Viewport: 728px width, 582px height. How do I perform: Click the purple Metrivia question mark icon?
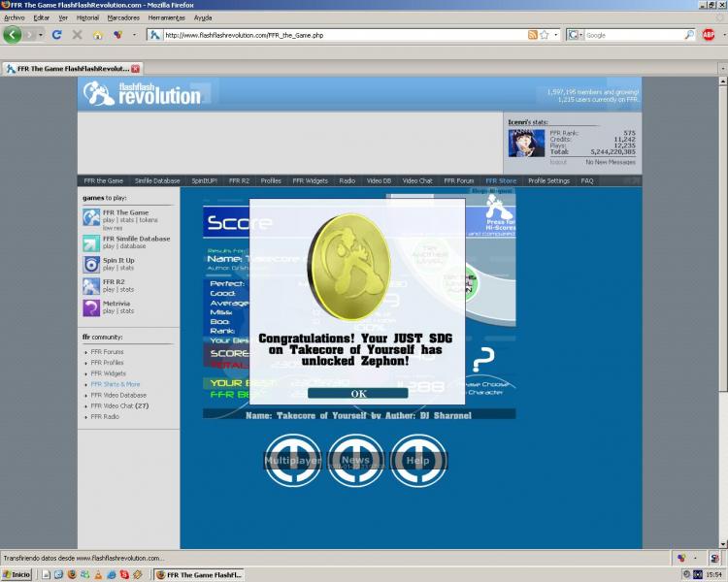click(x=90, y=307)
